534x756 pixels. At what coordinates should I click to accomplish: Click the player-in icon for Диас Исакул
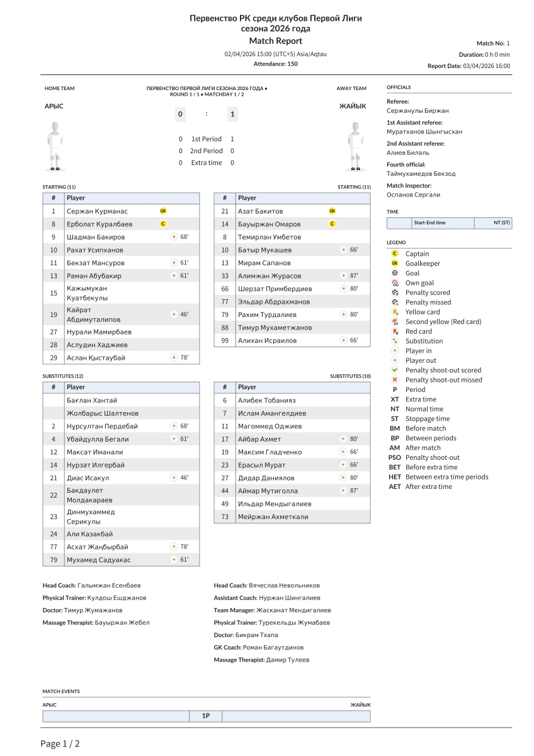[174, 478]
